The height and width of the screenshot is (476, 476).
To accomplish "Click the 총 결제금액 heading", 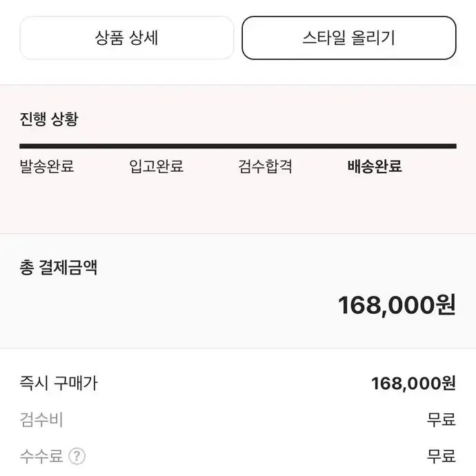I will coord(58,268).
